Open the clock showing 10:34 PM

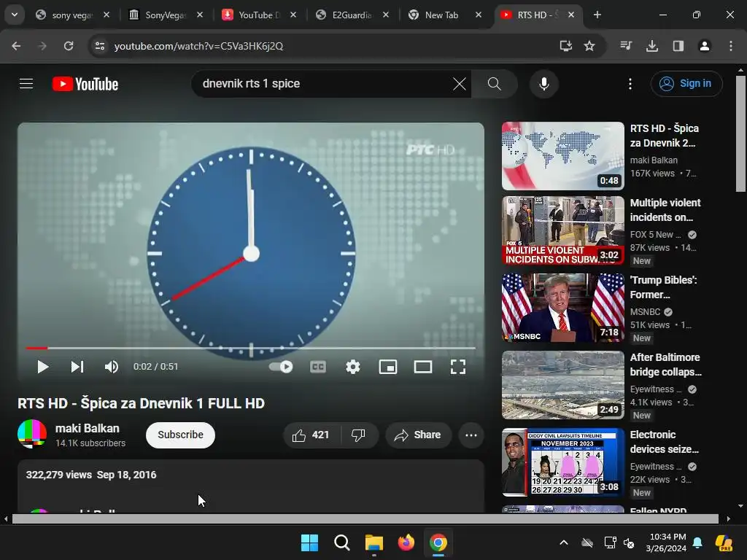(666, 542)
